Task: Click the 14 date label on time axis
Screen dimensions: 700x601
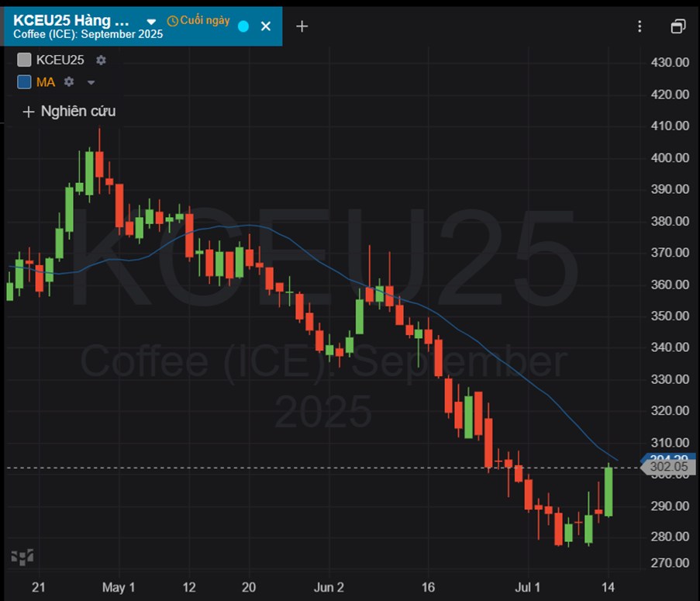Action: point(608,587)
